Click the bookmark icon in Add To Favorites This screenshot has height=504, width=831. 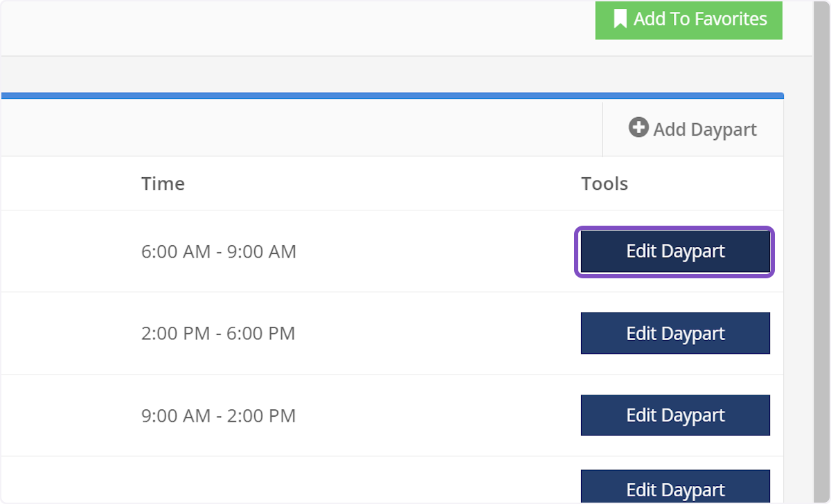(x=620, y=19)
